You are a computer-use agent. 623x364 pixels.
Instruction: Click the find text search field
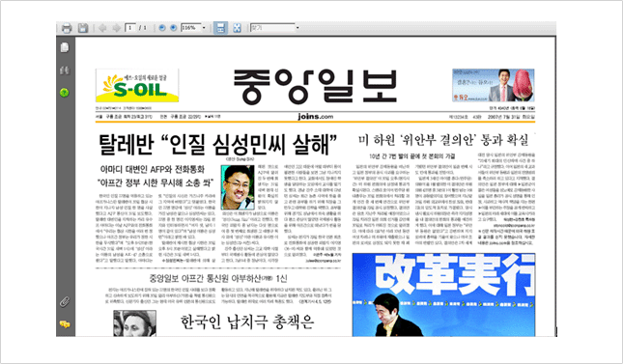[x=272, y=28]
